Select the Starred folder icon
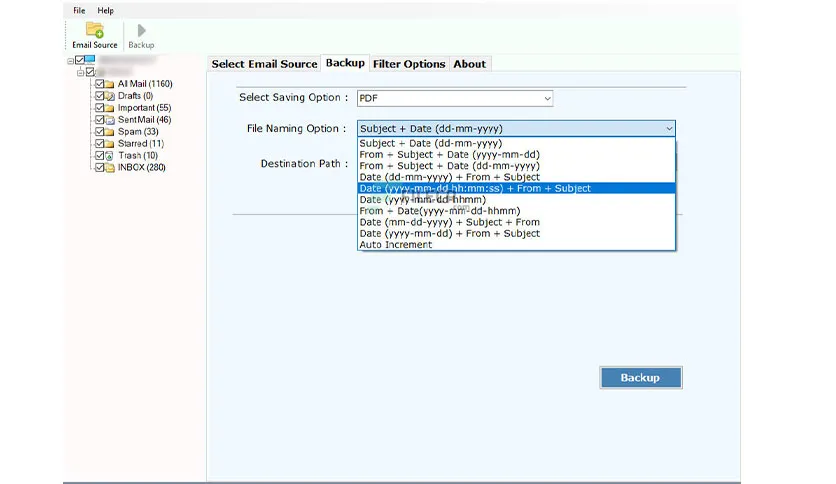Viewport: 836px width, 484px height. pos(109,144)
